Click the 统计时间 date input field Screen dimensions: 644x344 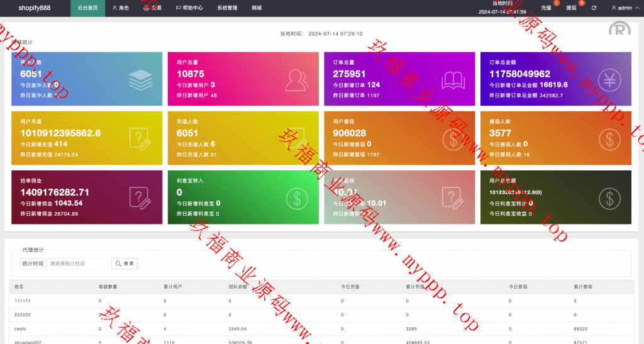76,264
